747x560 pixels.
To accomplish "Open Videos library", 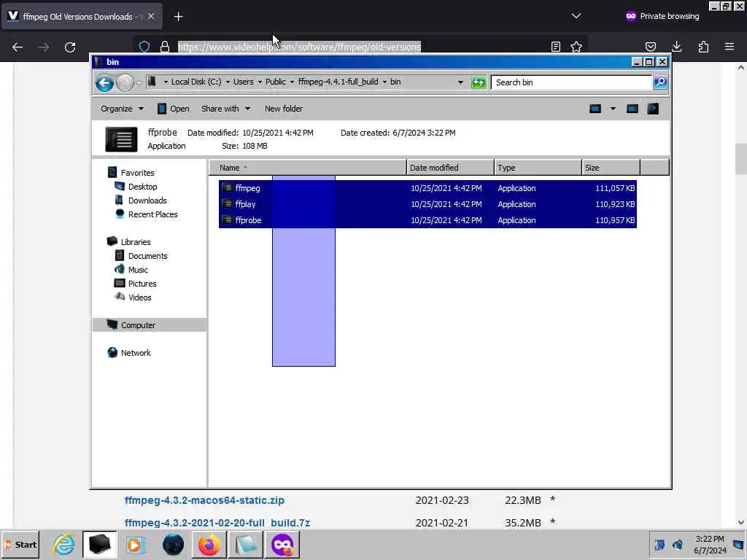I will [x=139, y=297].
